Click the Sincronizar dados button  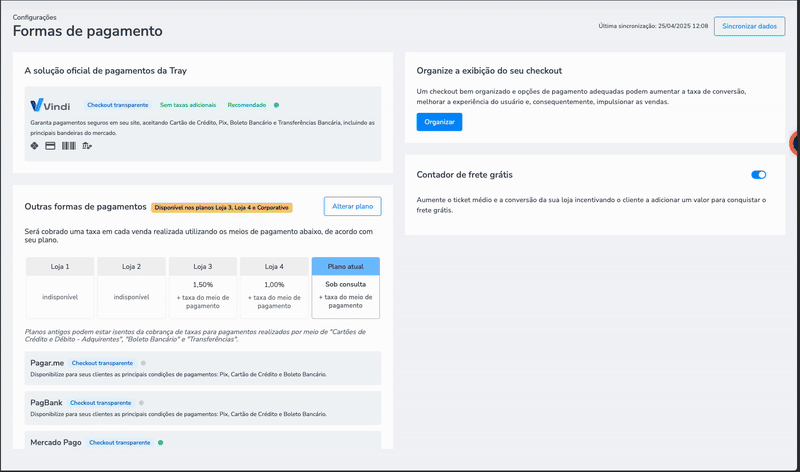[x=749, y=26]
